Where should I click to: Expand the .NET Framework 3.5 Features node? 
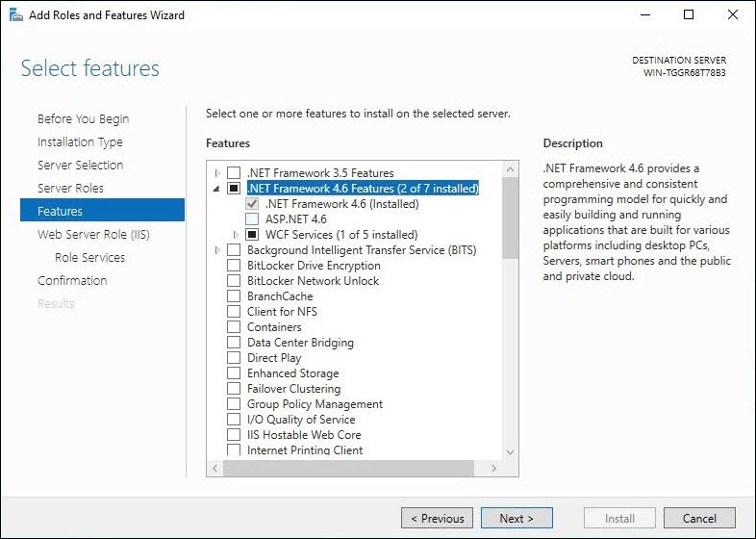click(x=217, y=172)
